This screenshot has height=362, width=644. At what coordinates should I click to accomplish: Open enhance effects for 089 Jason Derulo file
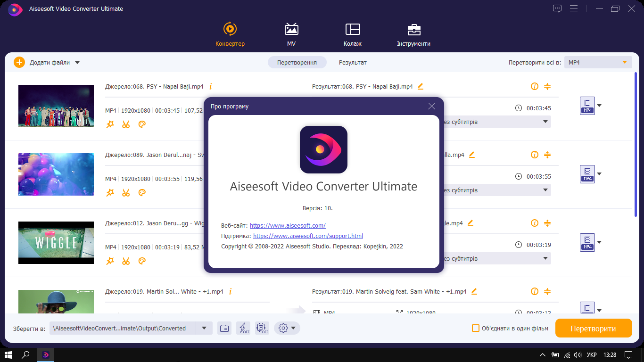[x=110, y=192]
